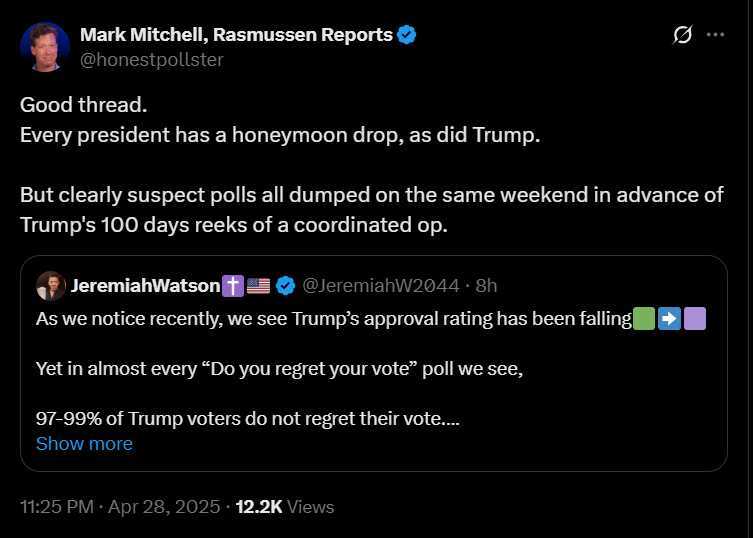Click the 8h timestamp on quoted post
This screenshot has height=538, width=753.
tap(486, 286)
